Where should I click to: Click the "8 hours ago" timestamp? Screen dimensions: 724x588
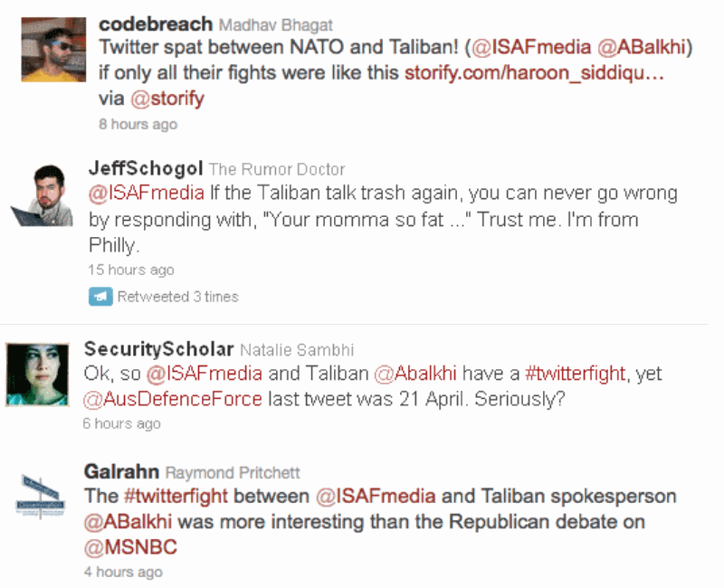coord(138,124)
